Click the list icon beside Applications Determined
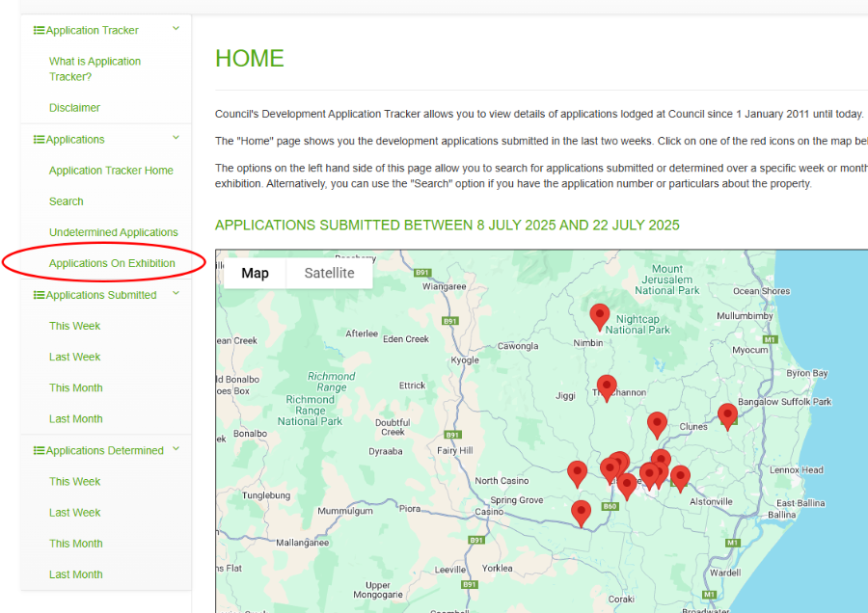This screenshot has width=868, height=613. coord(39,450)
